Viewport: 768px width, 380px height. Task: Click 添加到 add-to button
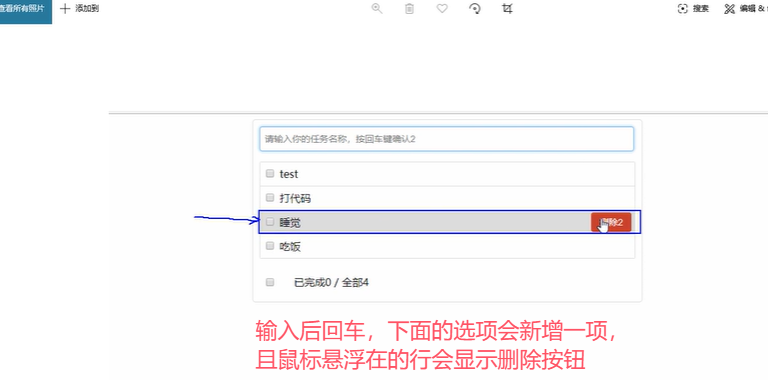click(79, 9)
